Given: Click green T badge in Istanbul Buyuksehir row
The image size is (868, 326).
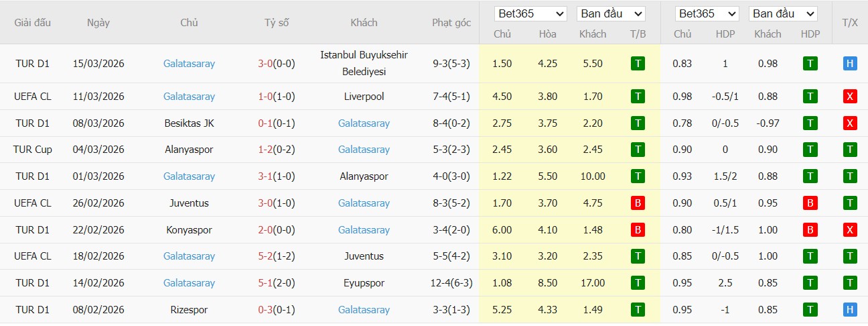Looking at the screenshot, I should 638,64.
